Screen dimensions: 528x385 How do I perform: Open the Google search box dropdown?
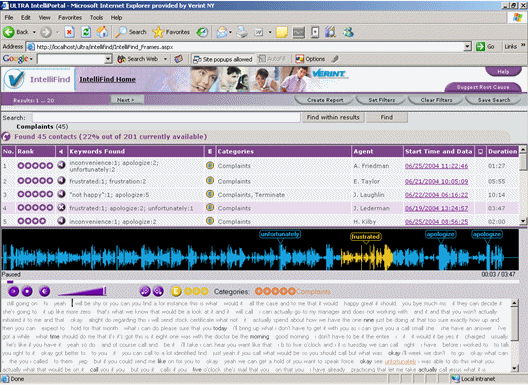pos(108,59)
